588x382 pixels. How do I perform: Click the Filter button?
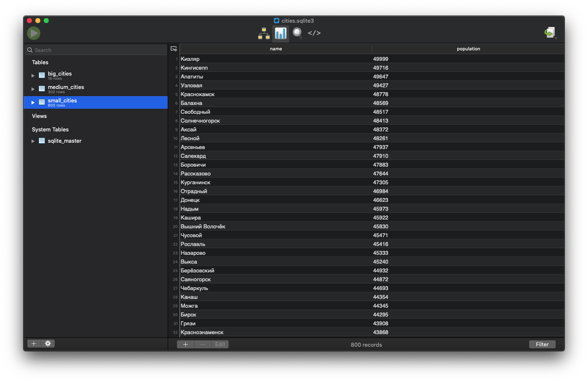tap(542, 345)
